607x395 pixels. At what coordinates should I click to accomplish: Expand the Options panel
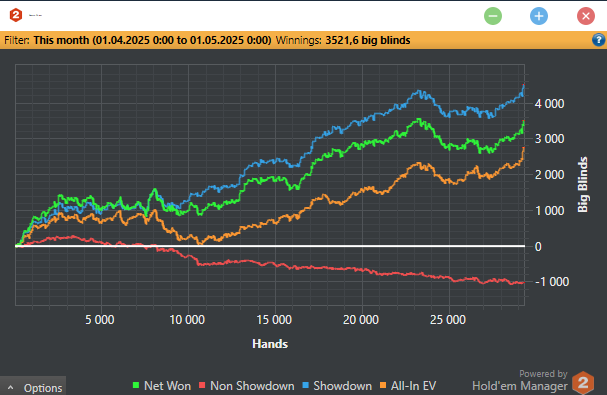33,387
